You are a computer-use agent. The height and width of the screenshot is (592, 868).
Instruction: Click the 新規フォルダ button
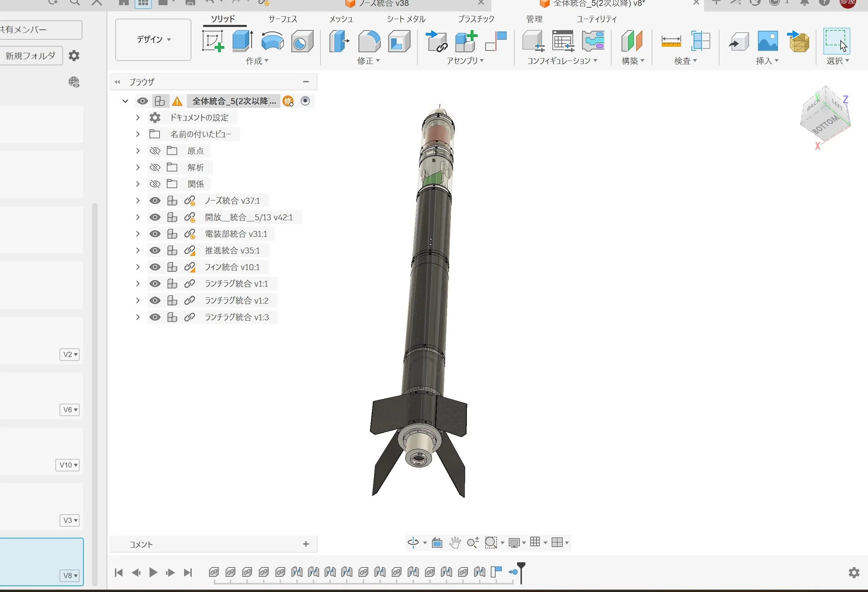tap(30, 56)
